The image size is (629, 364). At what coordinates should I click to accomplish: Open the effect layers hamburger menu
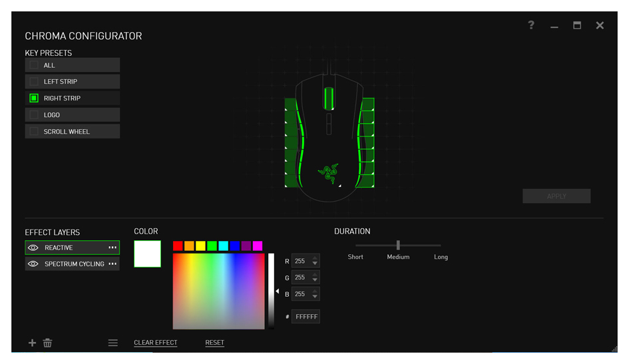(112, 343)
